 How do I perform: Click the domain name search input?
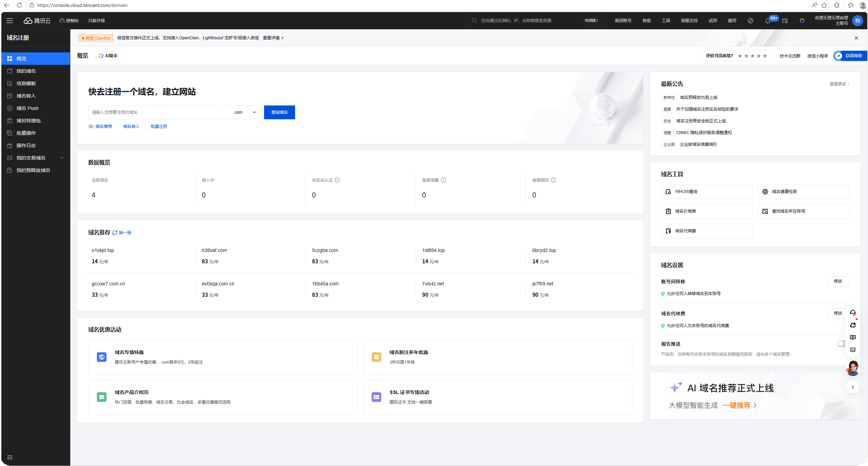[155, 112]
